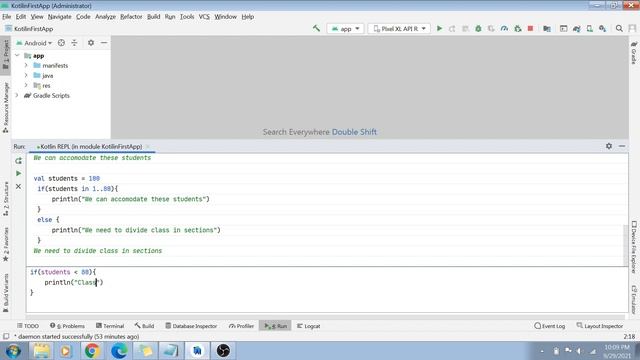Open the Database Inspector tool window

pos(191,326)
